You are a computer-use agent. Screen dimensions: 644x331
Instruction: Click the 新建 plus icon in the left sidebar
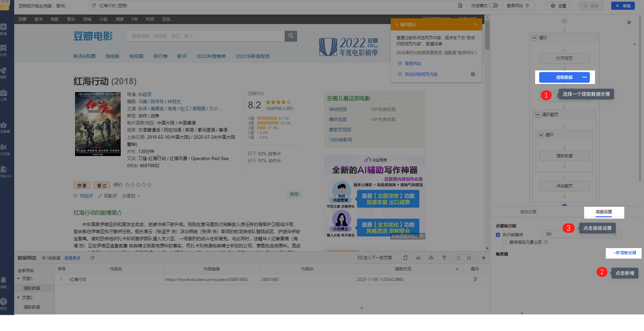tap(3, 27)
